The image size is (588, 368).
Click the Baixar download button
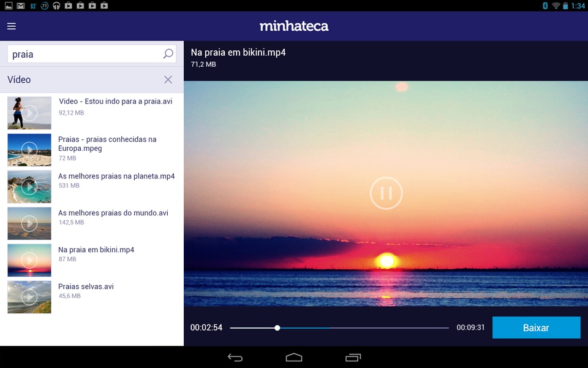[537, 328]
